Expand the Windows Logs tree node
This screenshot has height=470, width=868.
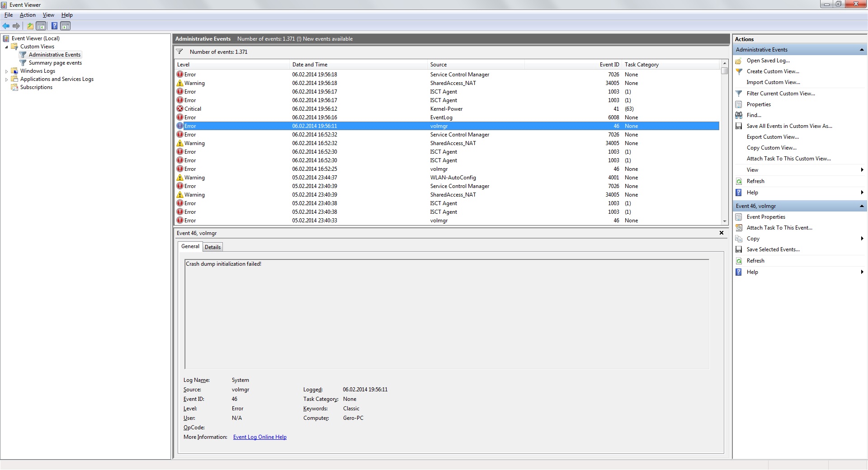coord(6,71)
